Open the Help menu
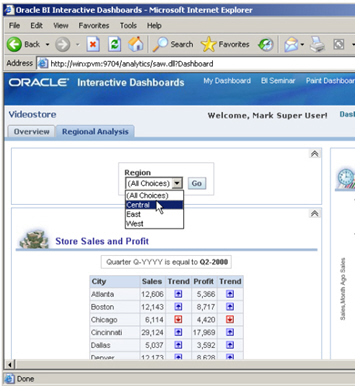 [154, 26]
